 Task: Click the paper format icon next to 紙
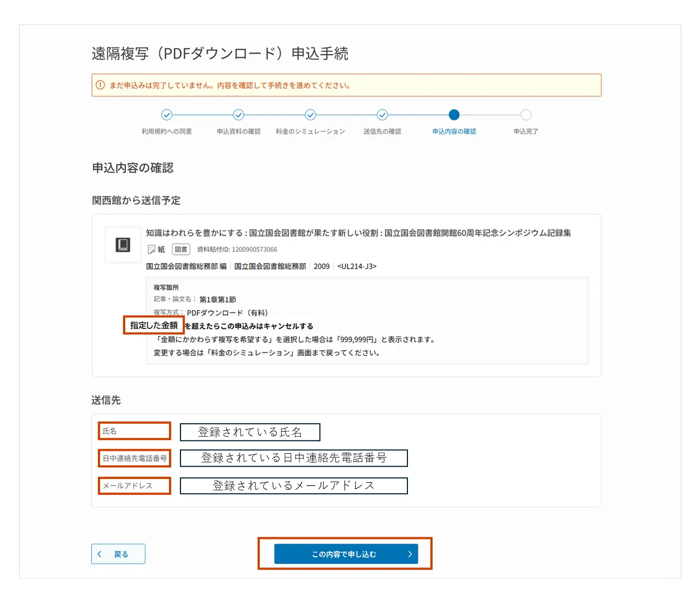coord(151,250)
